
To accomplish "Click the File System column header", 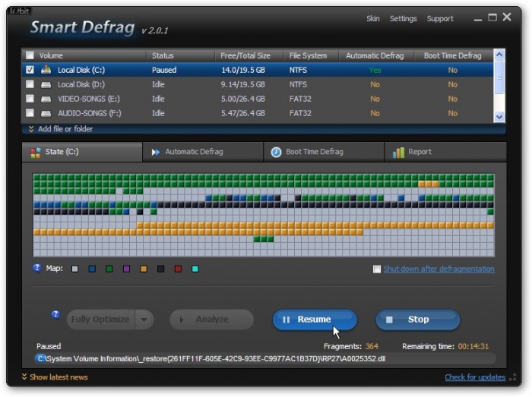I will coord(311,55).
